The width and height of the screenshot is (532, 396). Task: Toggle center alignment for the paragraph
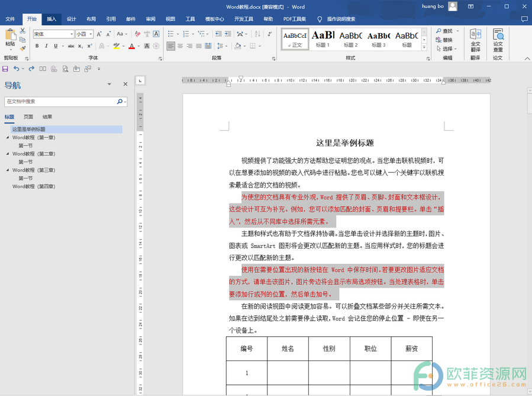click(180, 46)
